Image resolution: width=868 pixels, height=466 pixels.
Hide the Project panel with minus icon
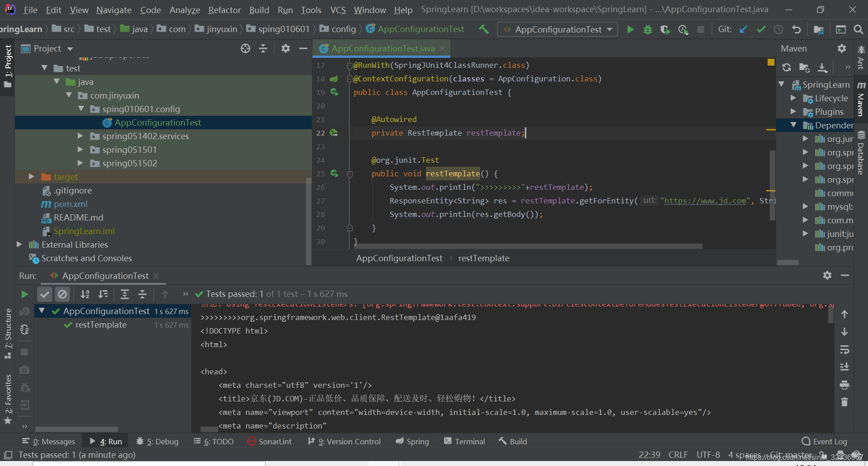(x=303, y=48)
